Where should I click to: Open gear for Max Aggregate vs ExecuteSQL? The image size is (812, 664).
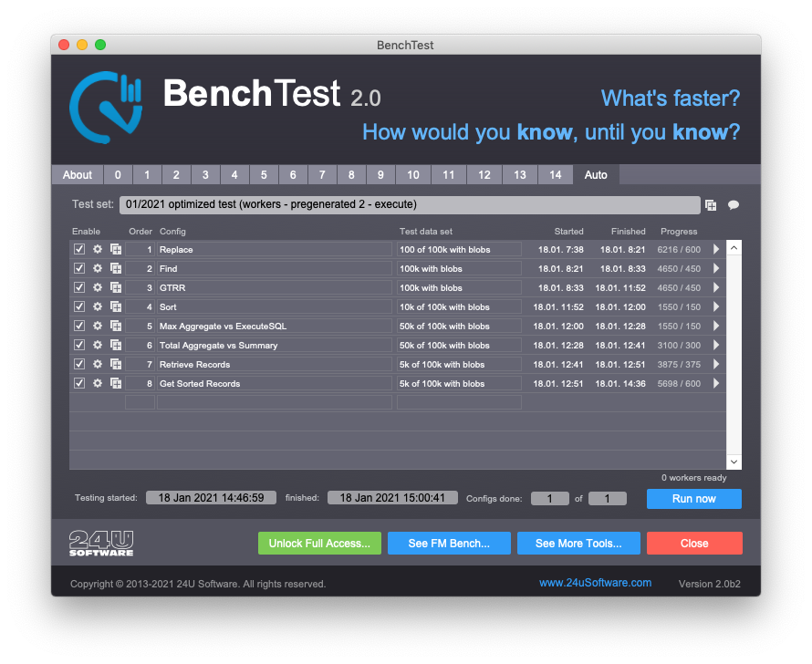(98, 326)
